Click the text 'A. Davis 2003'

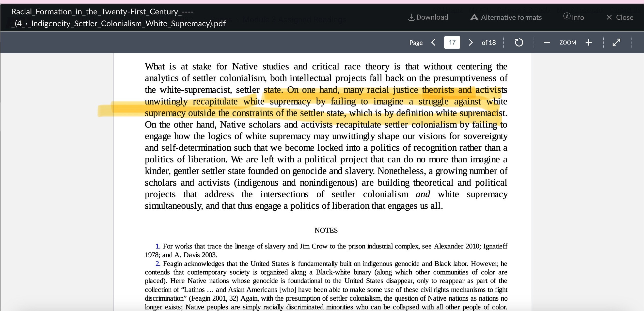(x=195, y=255)
